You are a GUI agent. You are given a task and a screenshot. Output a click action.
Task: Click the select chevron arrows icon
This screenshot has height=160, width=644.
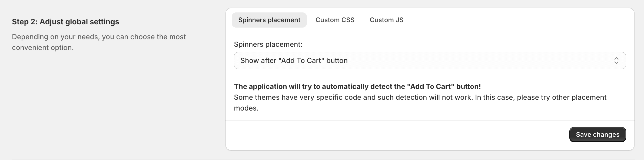[616, 61]
